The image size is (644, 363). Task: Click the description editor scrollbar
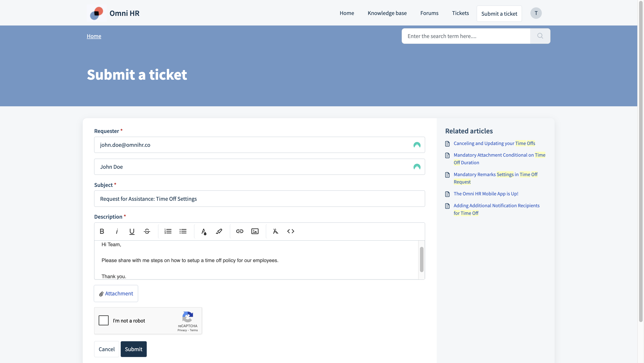[422, 259]
